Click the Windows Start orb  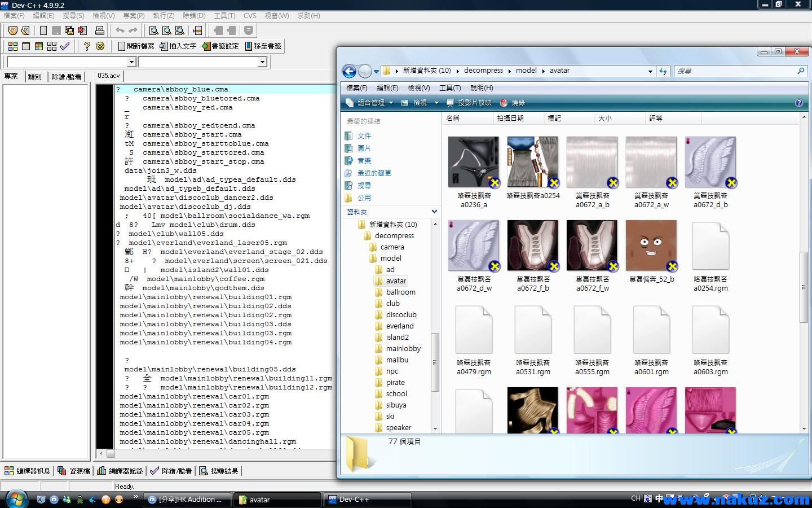coord(16,499)
